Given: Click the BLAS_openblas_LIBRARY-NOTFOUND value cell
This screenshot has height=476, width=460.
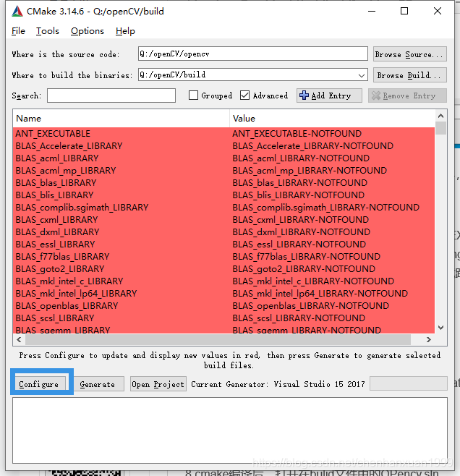Looking at the screenshot, I should click(311, 306).
